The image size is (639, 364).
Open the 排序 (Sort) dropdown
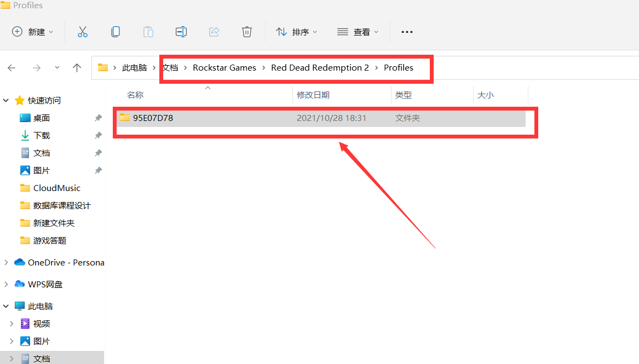click(x=296, y=32)
